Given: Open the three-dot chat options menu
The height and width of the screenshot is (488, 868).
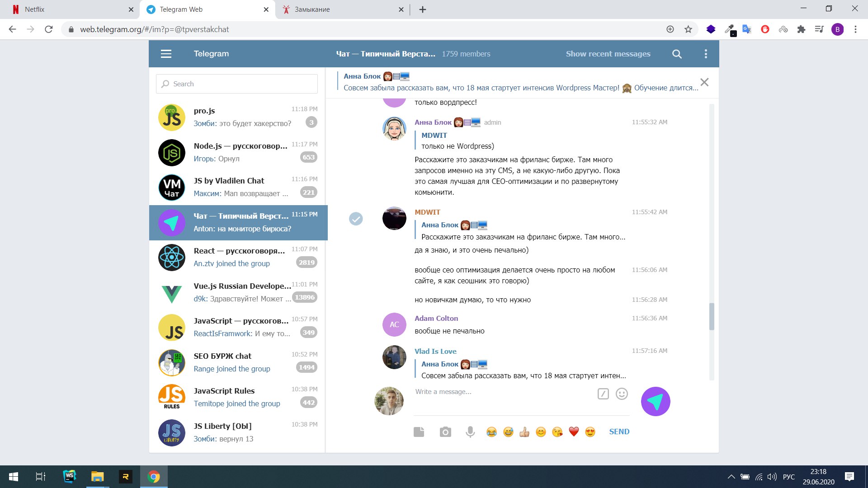Looking at the screenshot, I should tap(706, 54).
